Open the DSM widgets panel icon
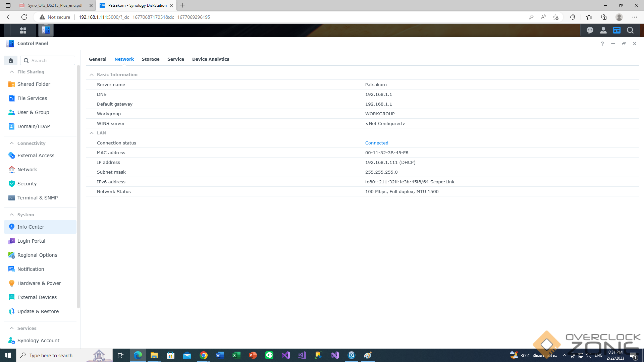The width and height of the screenshot is (644, 362). (616, 31)
